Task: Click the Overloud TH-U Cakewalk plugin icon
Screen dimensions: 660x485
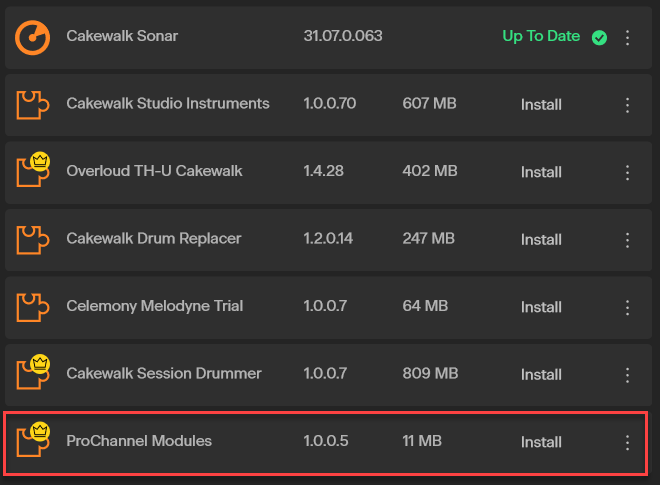Action: (x=33, y=169)
